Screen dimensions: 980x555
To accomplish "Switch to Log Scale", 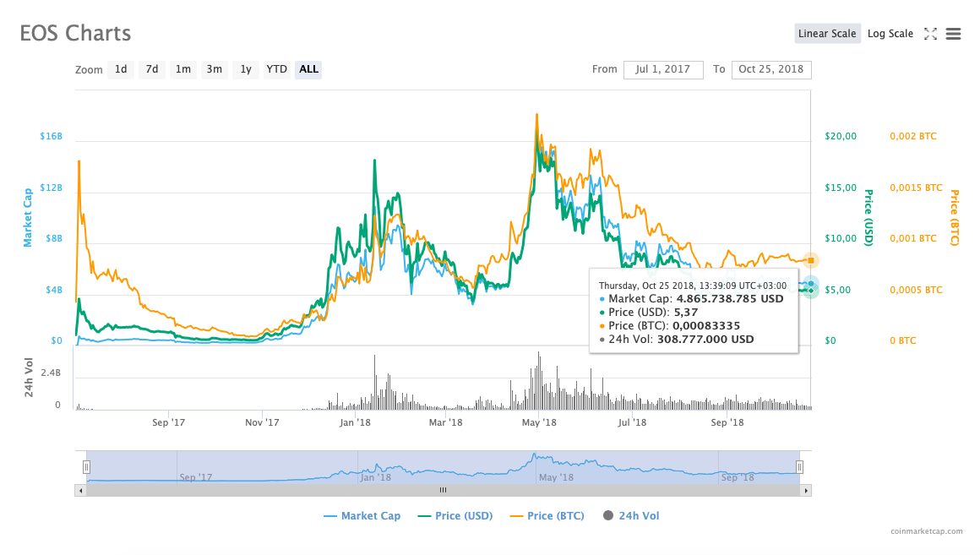I will [x=890, y=33].
